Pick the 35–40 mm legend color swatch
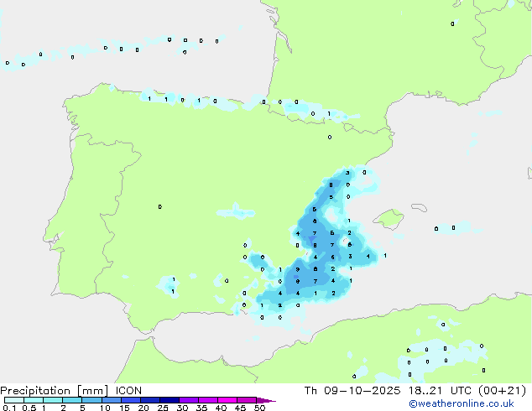This screenshot has width=532, height=411. (207, 400)
